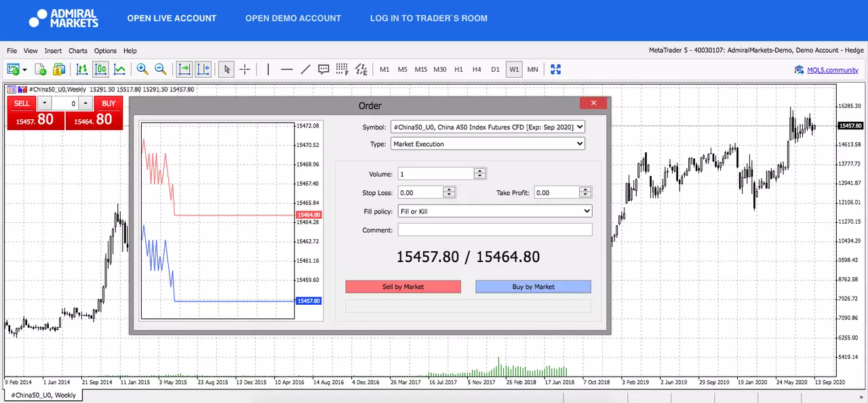The width and height of the screenshot is (868, 403).
Task: Select the Fibonacci retracement tool
Action: (342, 69)
